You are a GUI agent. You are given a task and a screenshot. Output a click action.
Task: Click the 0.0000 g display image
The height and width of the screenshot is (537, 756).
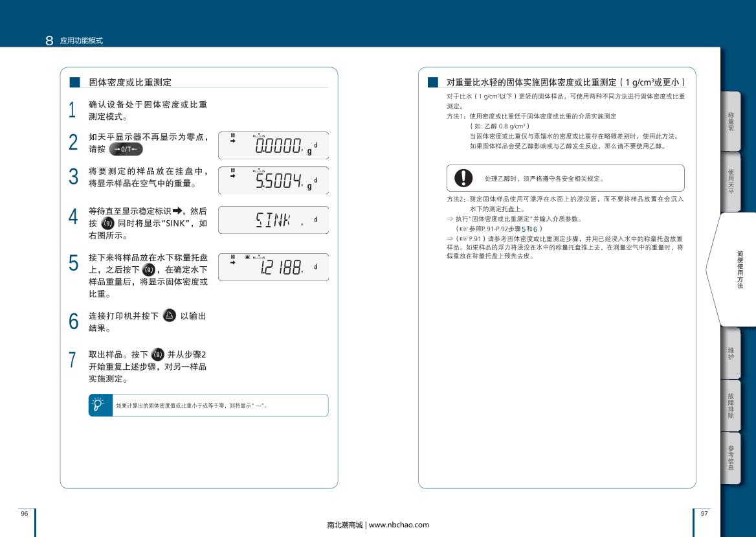click(273, 145)
